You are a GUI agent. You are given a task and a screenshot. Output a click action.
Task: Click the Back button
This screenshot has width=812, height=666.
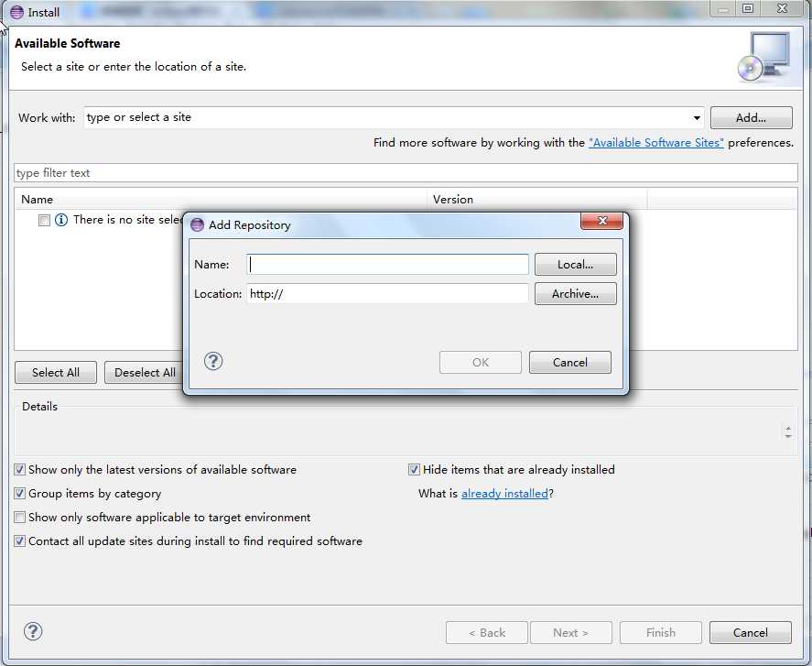coord(487,632)
